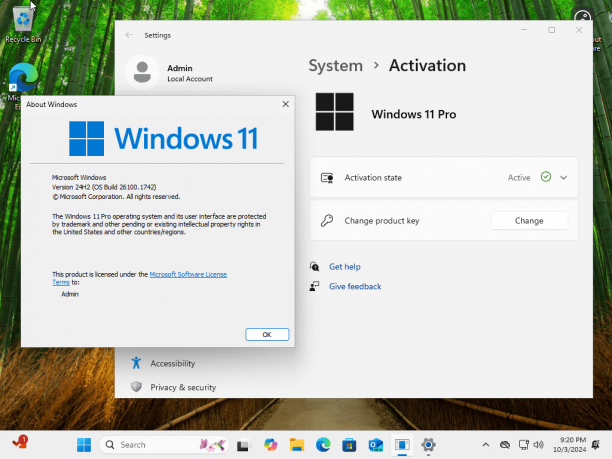Open the clock and date flyout
Viewport: 612px width, 459px height.
point(569,445)
